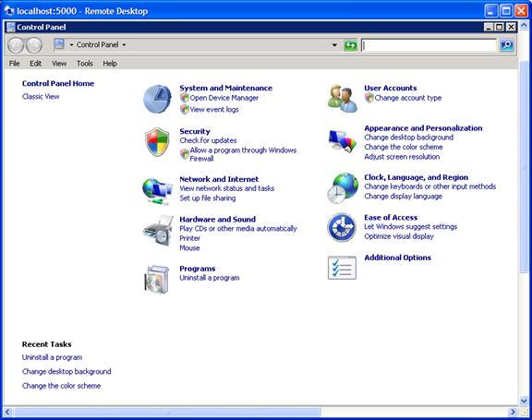Click the Forward navigation arrow button
This screenshot has width=532, height=420.
point(34,45)
